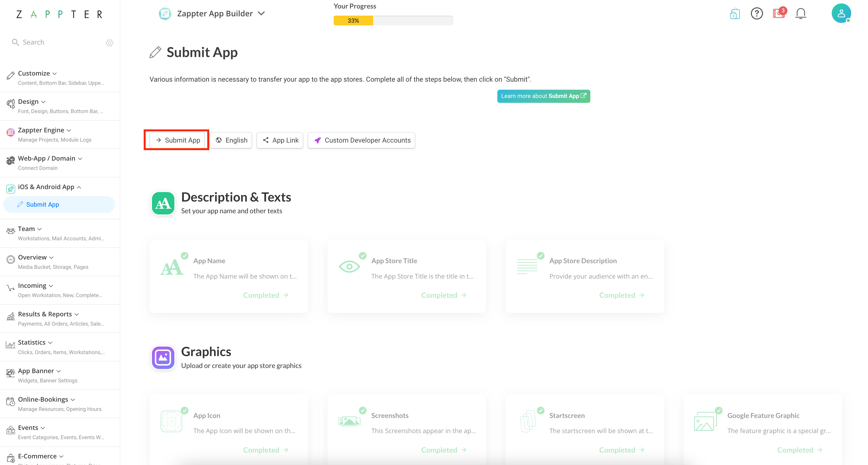This screenshot has width=868, height=465.
Task: Click the Events icon in sidebar
Action: pos(10,430)
